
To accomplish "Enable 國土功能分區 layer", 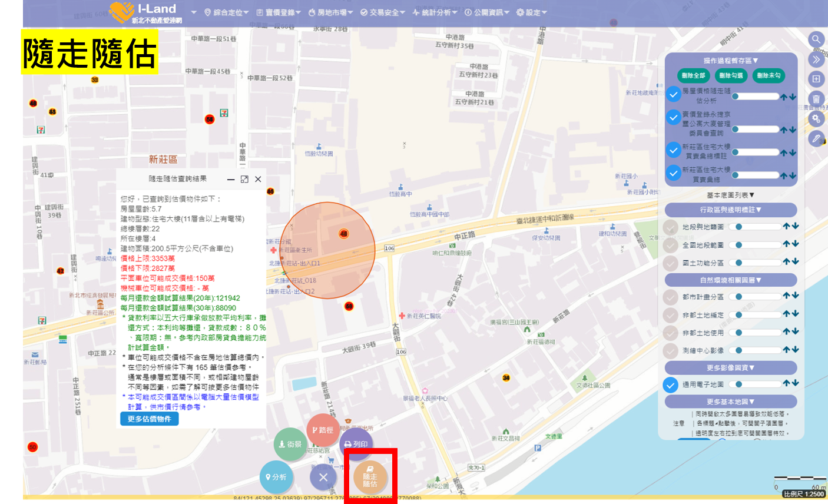I will pyautogui.click(x=671, y=263).
